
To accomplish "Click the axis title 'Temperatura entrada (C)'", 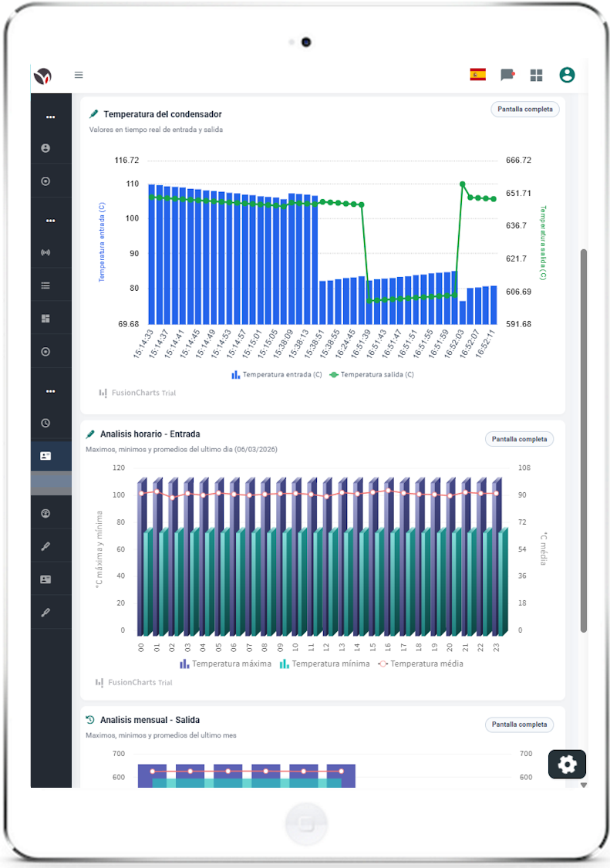I will coord(102,242).
